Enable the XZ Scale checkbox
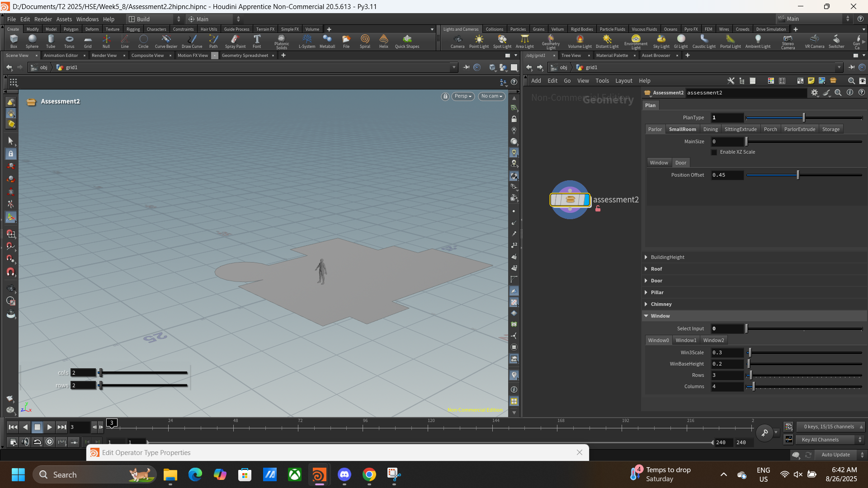This screenshot has width=868, height=488. [714, 152]
